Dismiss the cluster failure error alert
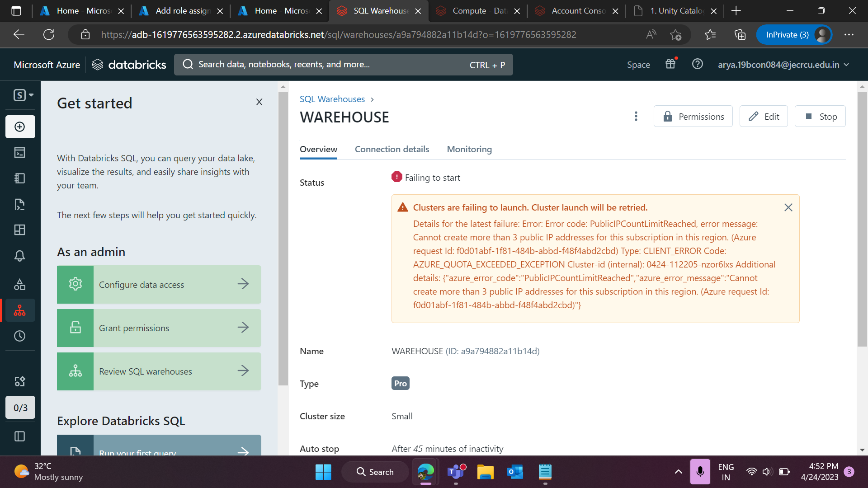 pyautogui.click(x=788, y=207)
